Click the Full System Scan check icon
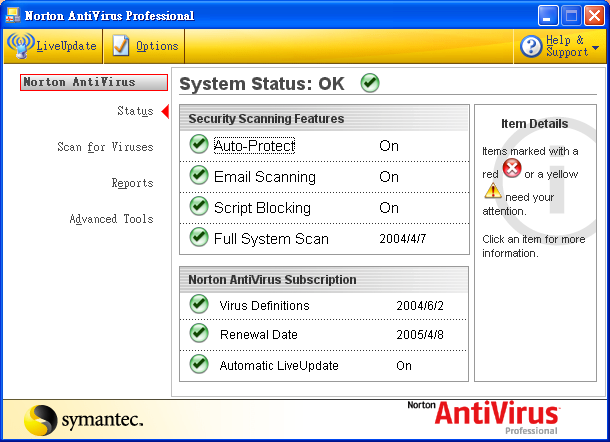 tap(199, 237)
